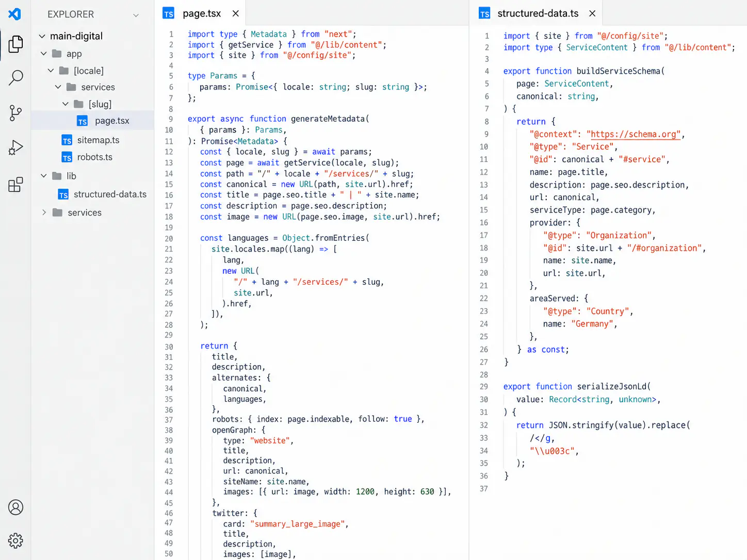Click the "#service" string on line 11
The height and width of the screenshot is (560, 747).
tap(642, 160)
